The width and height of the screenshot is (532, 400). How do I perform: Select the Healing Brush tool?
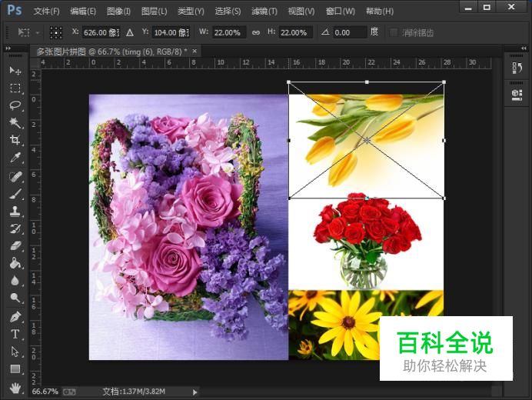point(15,177)
